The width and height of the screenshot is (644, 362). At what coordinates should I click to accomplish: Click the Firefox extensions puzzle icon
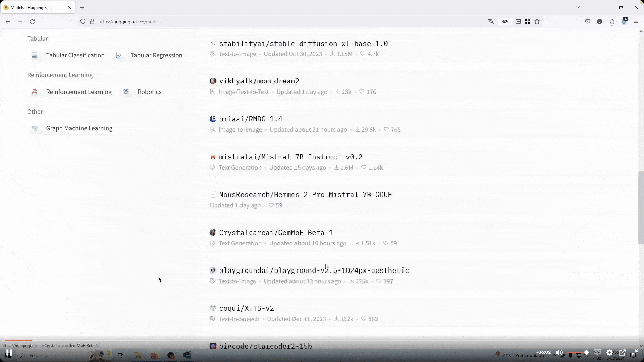612,22
